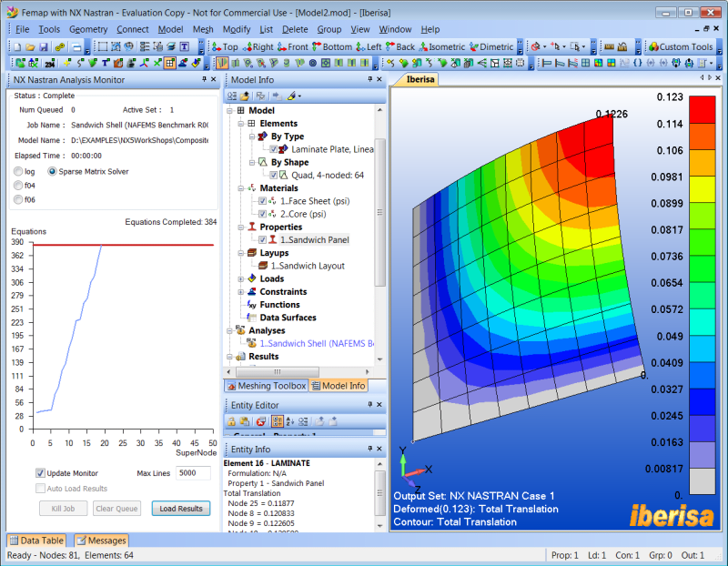728x566 pixels.
Task: Click the New model icon
Action: tap(17, 47)
